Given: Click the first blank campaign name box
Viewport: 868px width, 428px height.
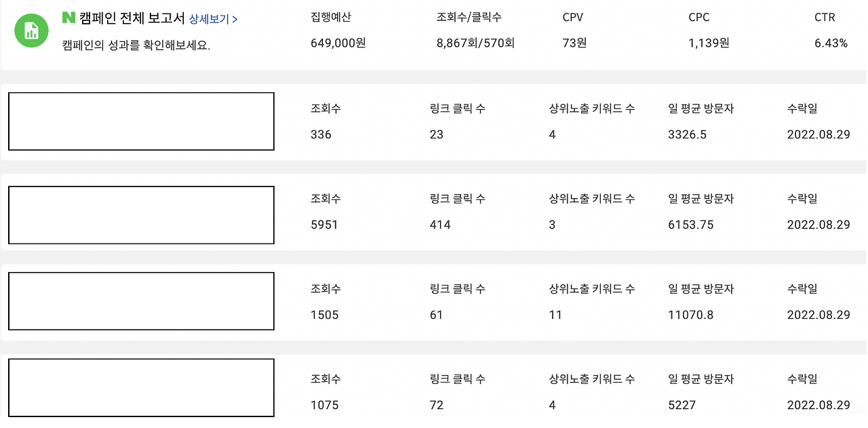Looking at the screenshot, I should click(140, 121).
